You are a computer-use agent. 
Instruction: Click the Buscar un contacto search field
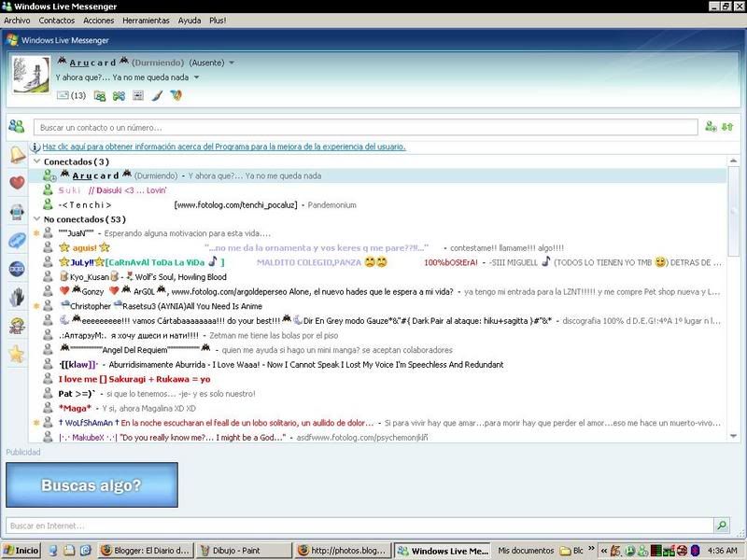click(365, 127)
